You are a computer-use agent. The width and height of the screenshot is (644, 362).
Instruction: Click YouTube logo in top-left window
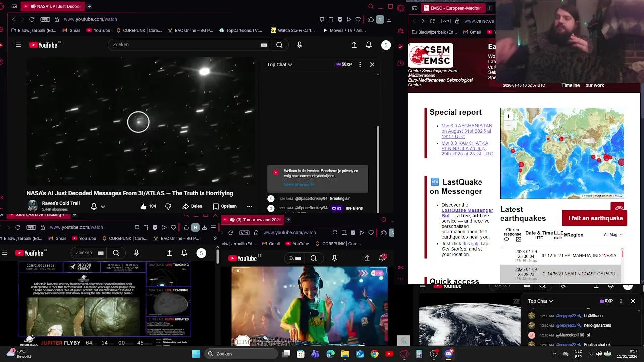(x=44, y=45)
